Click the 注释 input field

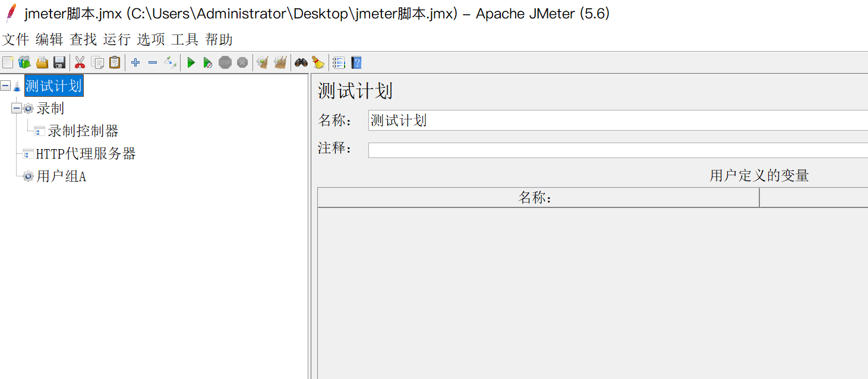click(618, 150)
